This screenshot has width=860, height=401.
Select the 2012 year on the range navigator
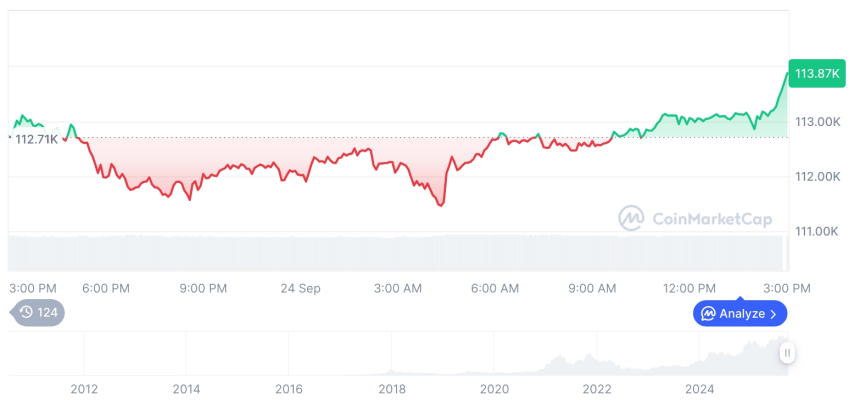(84, 388)
